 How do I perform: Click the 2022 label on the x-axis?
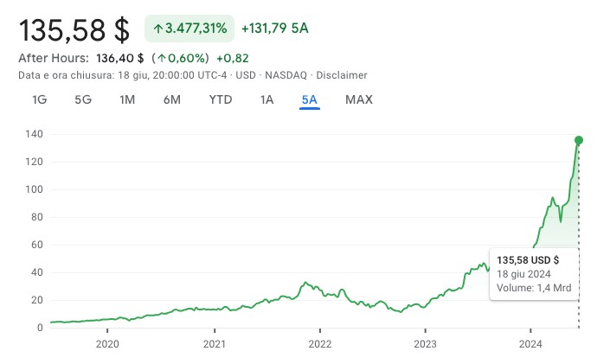coord(319,343)
